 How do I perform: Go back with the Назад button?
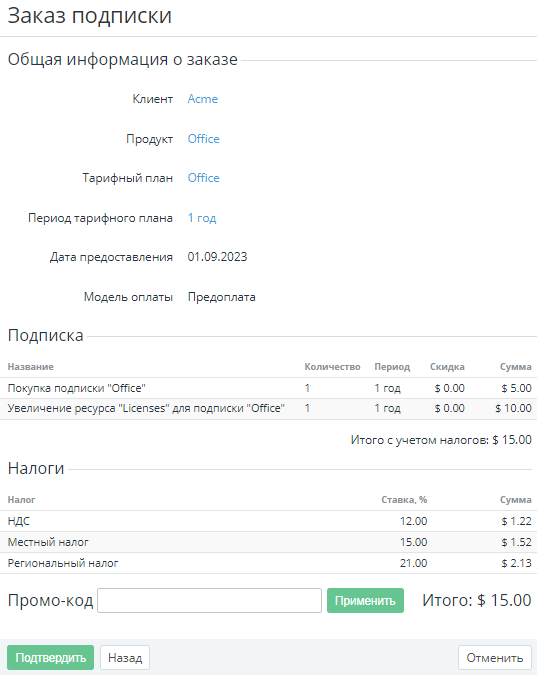[x=125, y=657]
